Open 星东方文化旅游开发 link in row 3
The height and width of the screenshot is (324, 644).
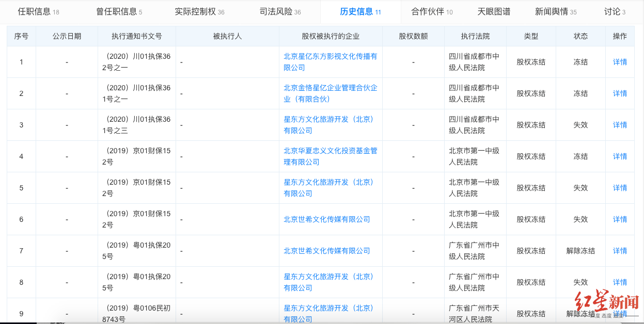(328, 125)
